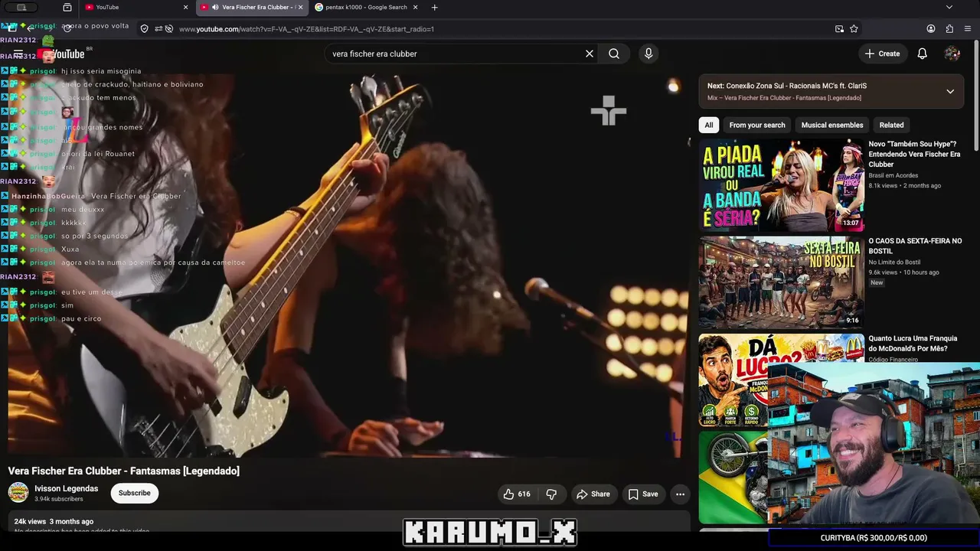Click the tracking protection shield icon
The image size is (980, 551).
[144, 29]
